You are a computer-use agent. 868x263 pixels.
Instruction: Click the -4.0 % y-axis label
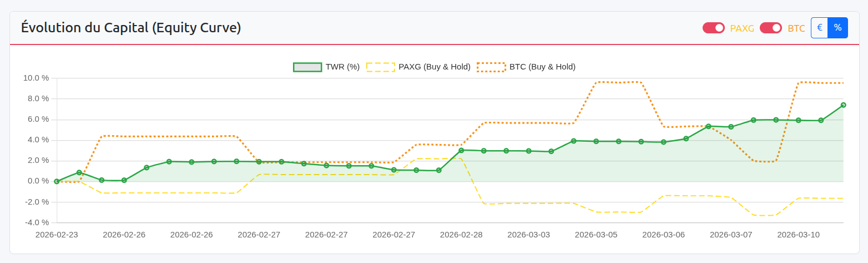tap(36, 222)
